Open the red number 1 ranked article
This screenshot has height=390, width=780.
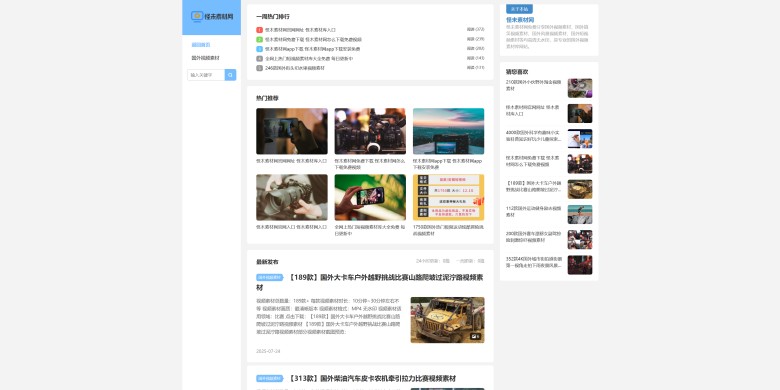coord(300,30)
